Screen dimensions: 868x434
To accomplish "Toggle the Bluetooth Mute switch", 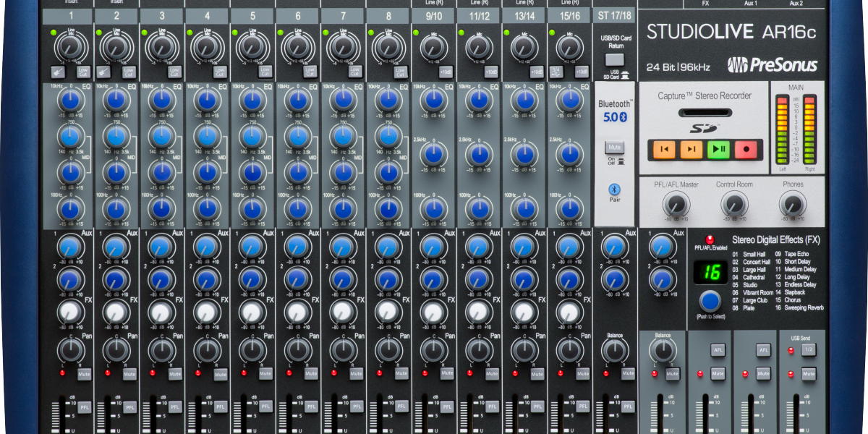I will point(614,147).
